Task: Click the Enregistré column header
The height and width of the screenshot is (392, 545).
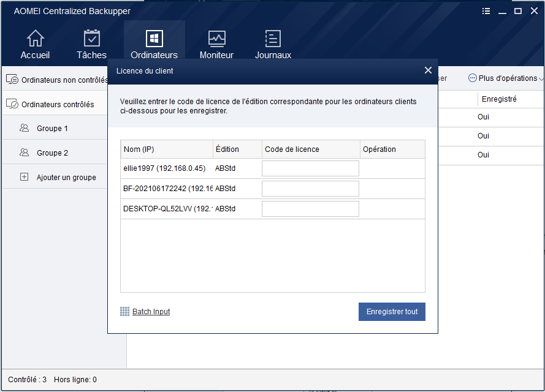Action: 499,99
